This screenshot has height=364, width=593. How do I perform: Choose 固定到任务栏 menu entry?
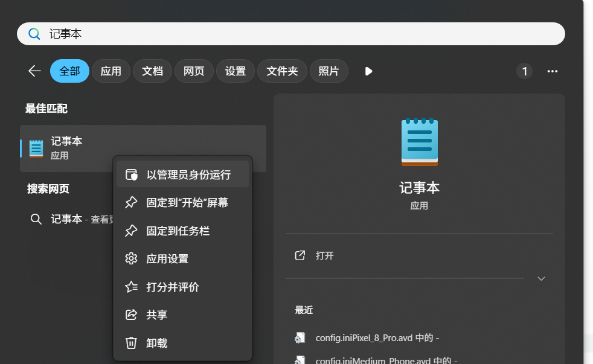(182, 231)
